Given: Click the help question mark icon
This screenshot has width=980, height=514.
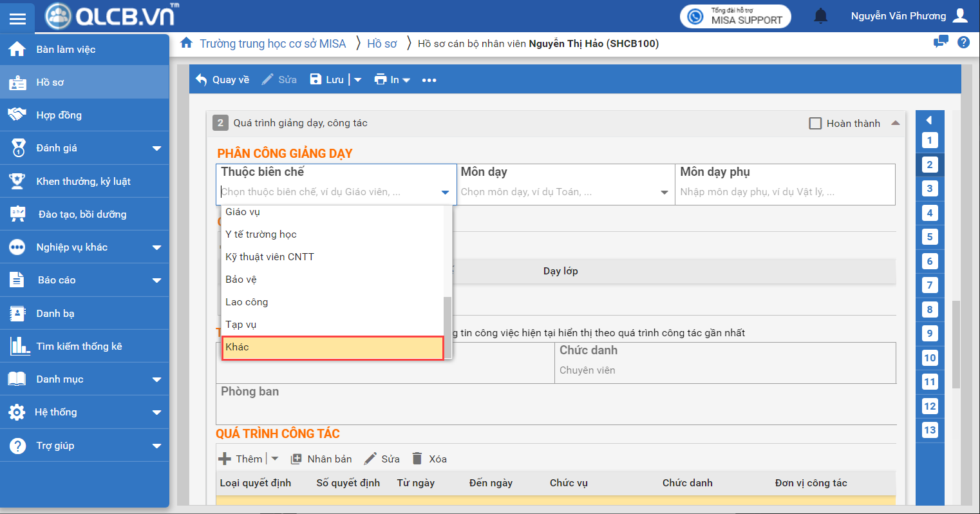Looking at the screenshot, I should 963,43.
